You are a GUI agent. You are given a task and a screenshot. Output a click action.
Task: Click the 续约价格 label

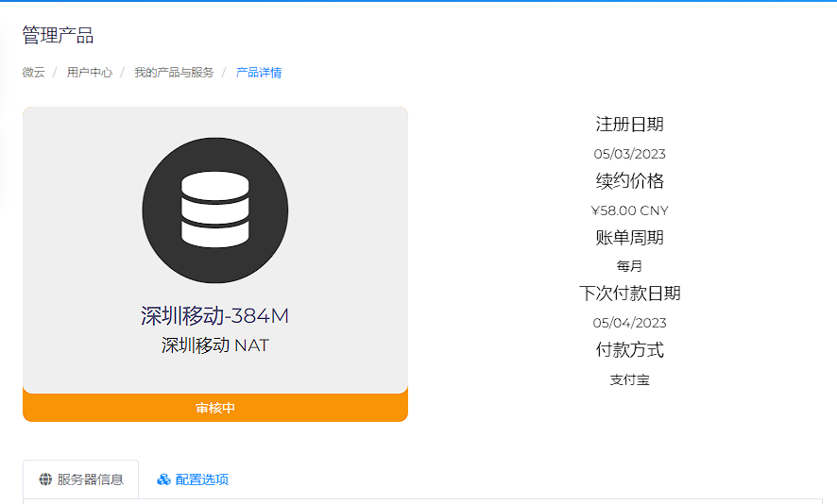[x=630, y=181]
